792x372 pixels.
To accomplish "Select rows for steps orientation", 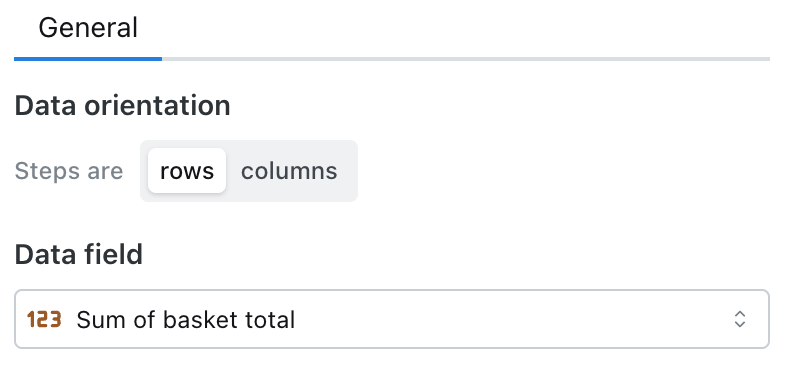I will pos(187,171).
